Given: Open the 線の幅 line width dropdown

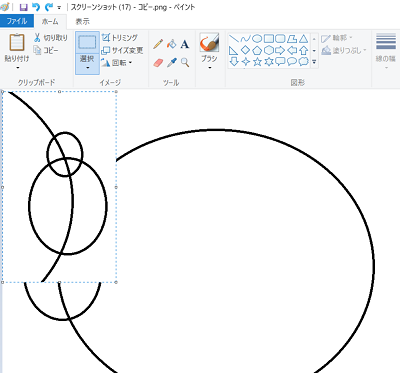Looking at the screenshot, I should 386,51.
